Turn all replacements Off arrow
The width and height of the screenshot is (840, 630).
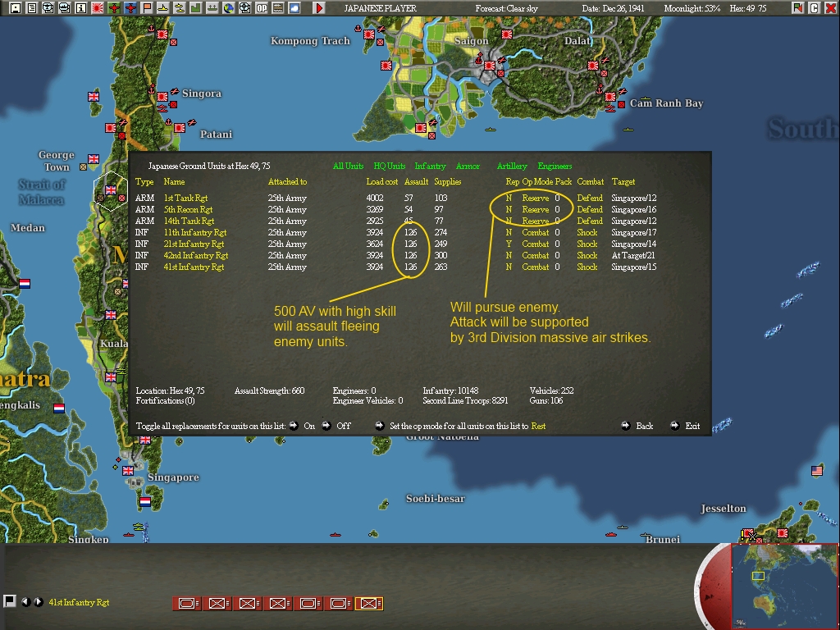326,426
